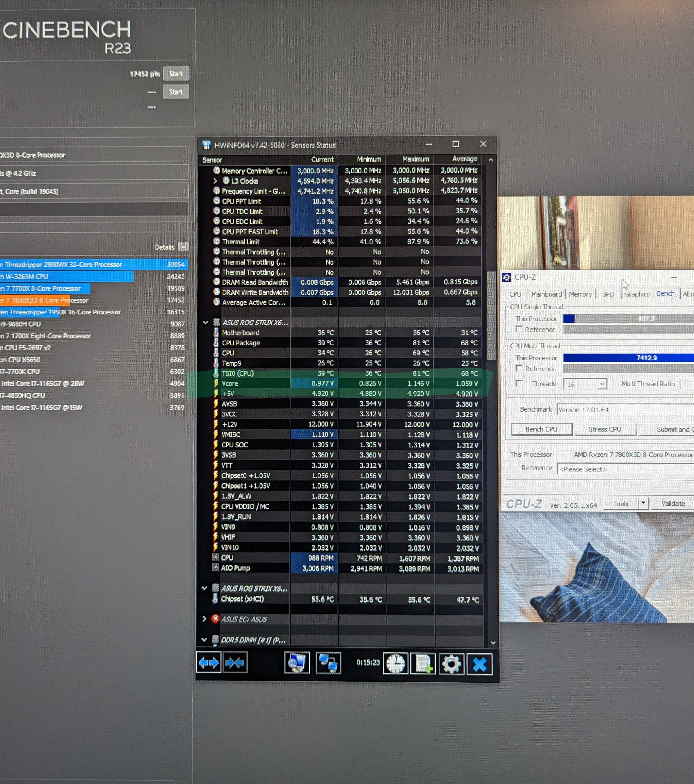Open the CPU-Z Tools dropdown arrow

coord(643,503)
